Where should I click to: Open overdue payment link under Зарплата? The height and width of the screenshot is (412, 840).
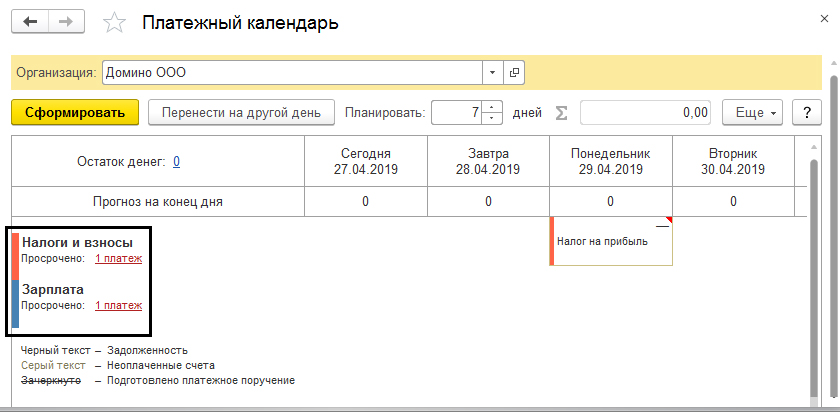click(x=118, y=306)
